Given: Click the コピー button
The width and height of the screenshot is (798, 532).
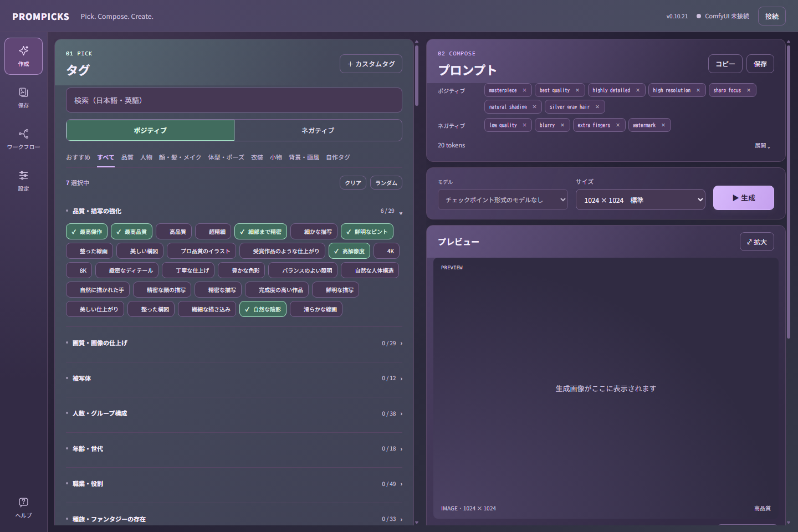Looking at the screenshot, I should coord(725,64).
